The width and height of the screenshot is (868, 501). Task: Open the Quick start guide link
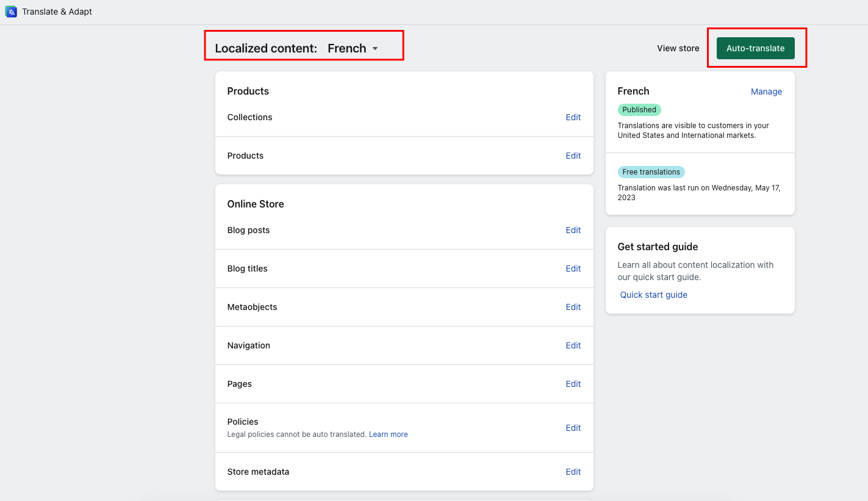(653, 295)
